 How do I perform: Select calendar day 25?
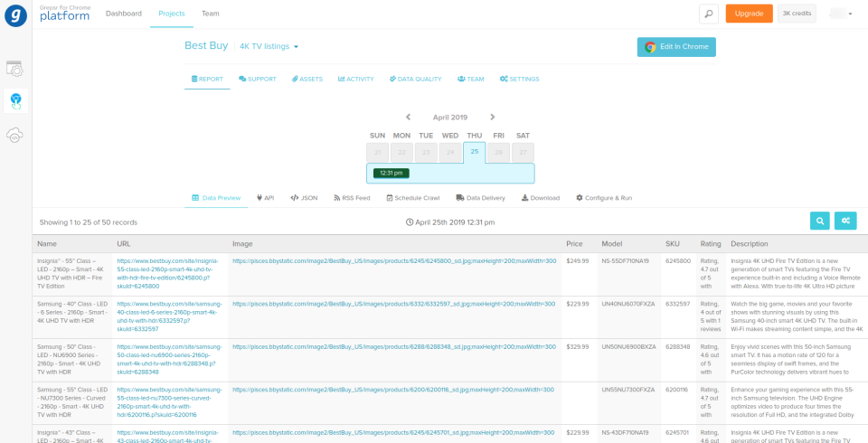tap(475, 152)
